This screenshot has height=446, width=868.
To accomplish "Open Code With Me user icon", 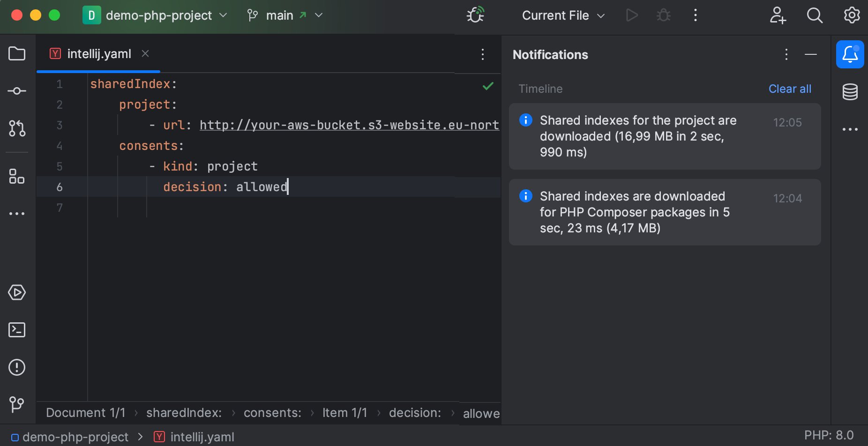I will tap(778, 15).
